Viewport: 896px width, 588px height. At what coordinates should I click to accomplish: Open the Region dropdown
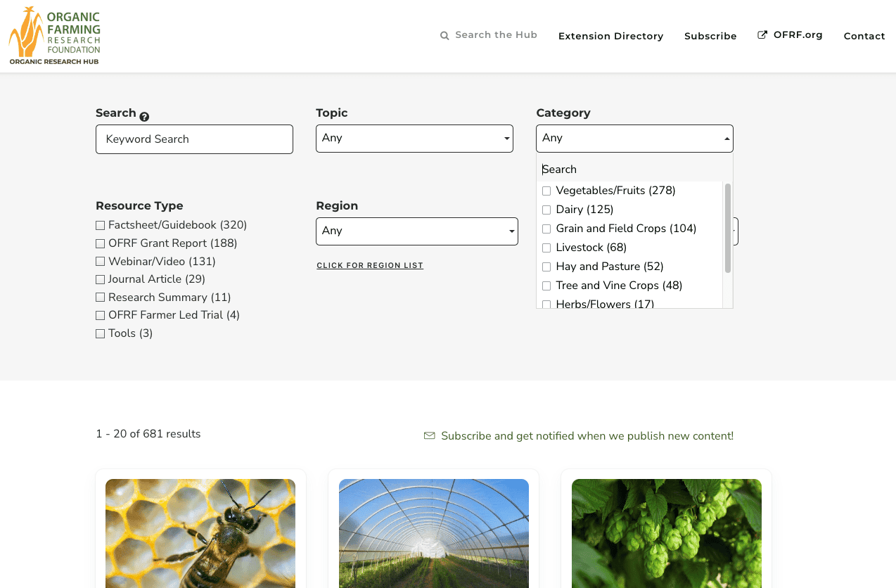(416, 231)
